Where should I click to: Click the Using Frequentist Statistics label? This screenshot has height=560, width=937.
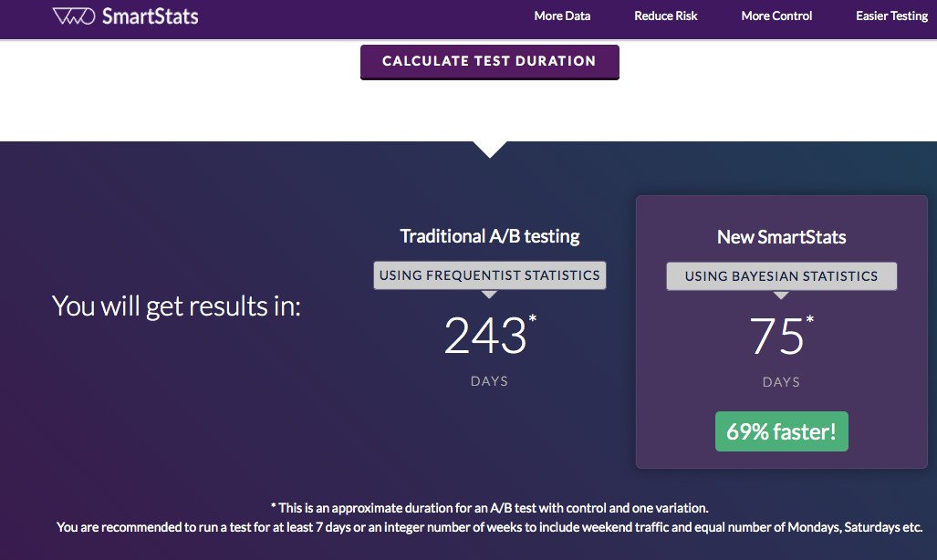(x=489, y=275)
